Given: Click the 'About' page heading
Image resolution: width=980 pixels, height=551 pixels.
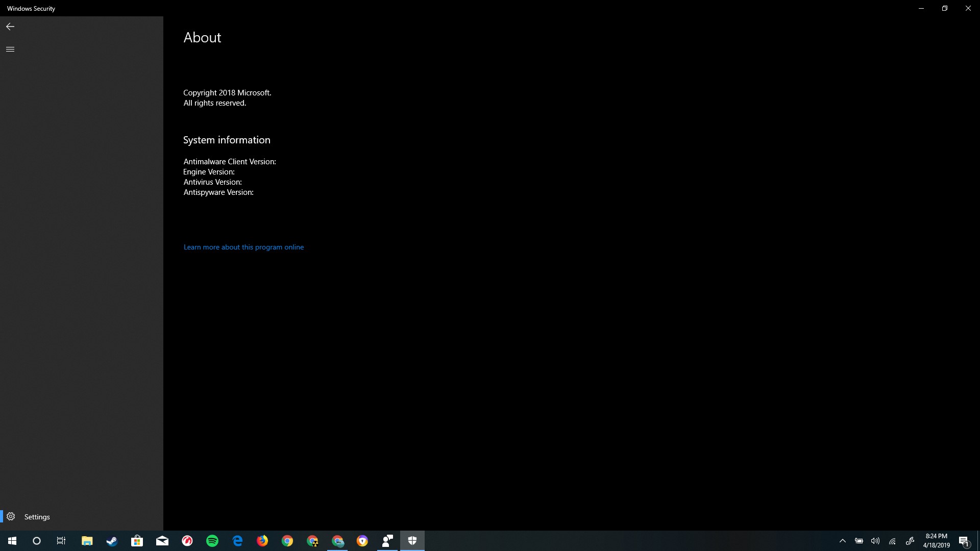Looking at the screenshot, I should 202,37.
